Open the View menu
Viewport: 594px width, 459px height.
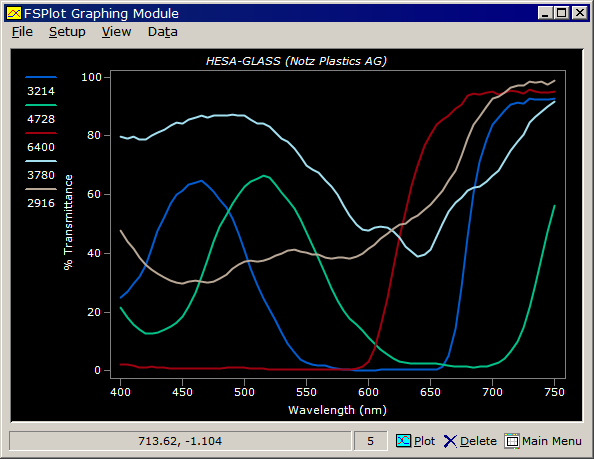pyautogui.click(x=116, y=32)
